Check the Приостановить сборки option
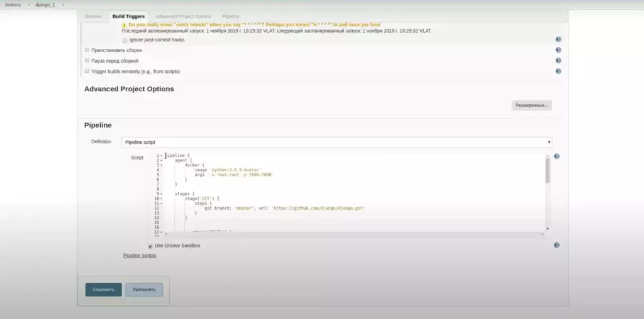Image resolution: width=644 pixels, height=319 pixels. click(x=87, y=50)
